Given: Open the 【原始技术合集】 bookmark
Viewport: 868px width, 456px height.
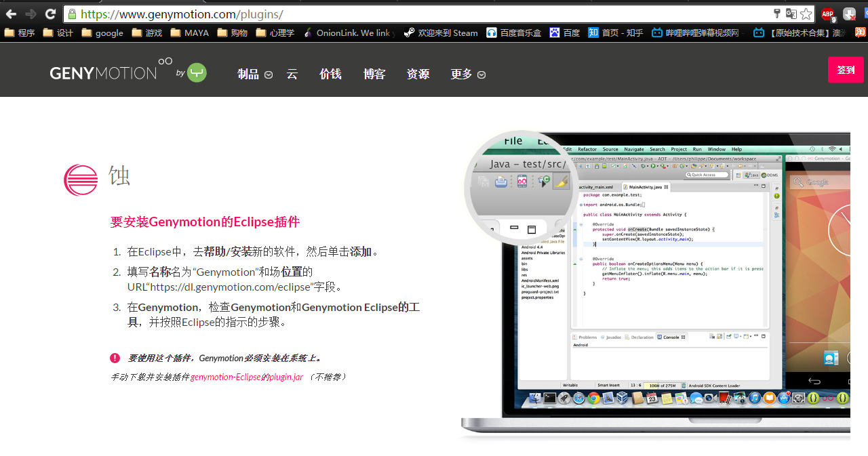Looking at the screenshot, I should click(x=800, y=33).
